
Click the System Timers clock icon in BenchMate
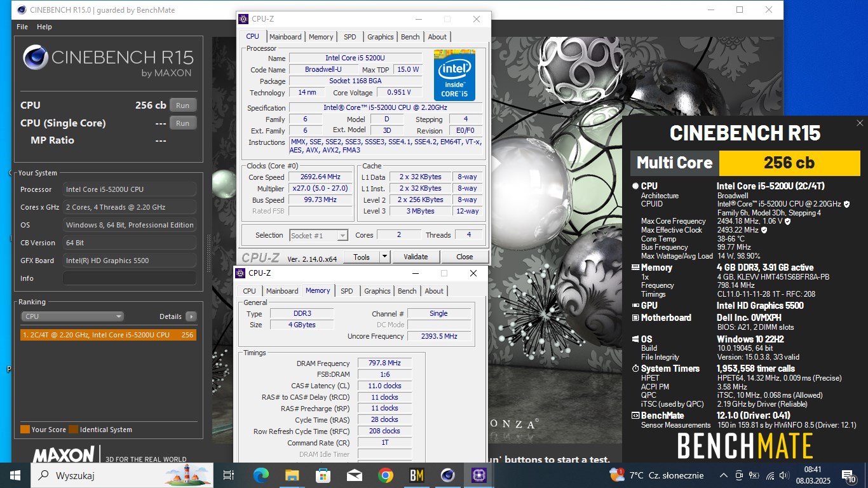635,369
